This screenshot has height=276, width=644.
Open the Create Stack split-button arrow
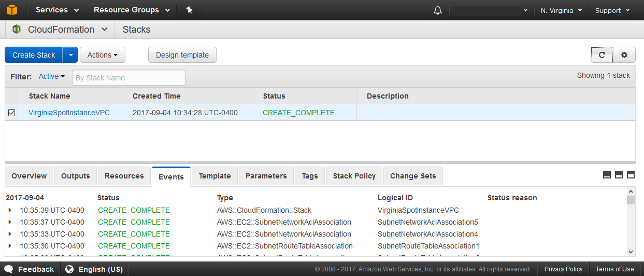pos(70,55)
